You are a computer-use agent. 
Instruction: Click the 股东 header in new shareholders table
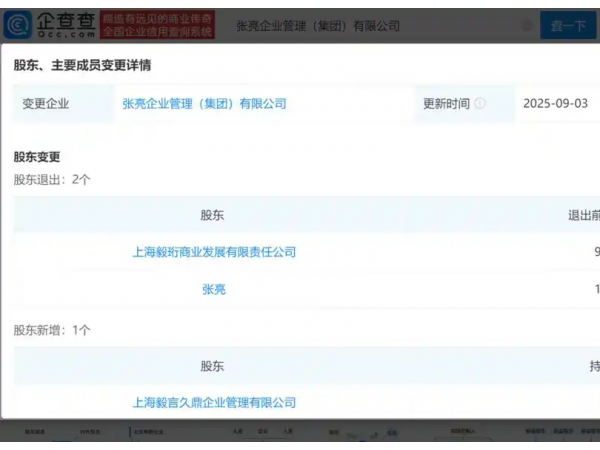212,366
